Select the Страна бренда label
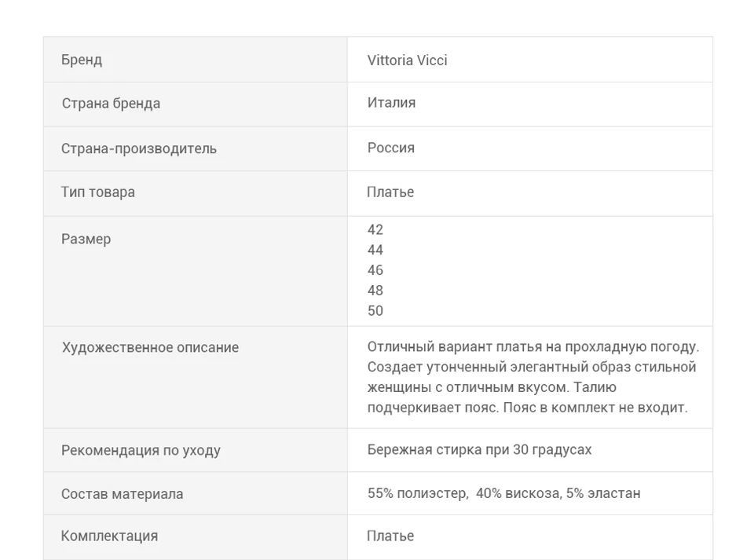The image size is (754, 560). (x=111, y=104)
